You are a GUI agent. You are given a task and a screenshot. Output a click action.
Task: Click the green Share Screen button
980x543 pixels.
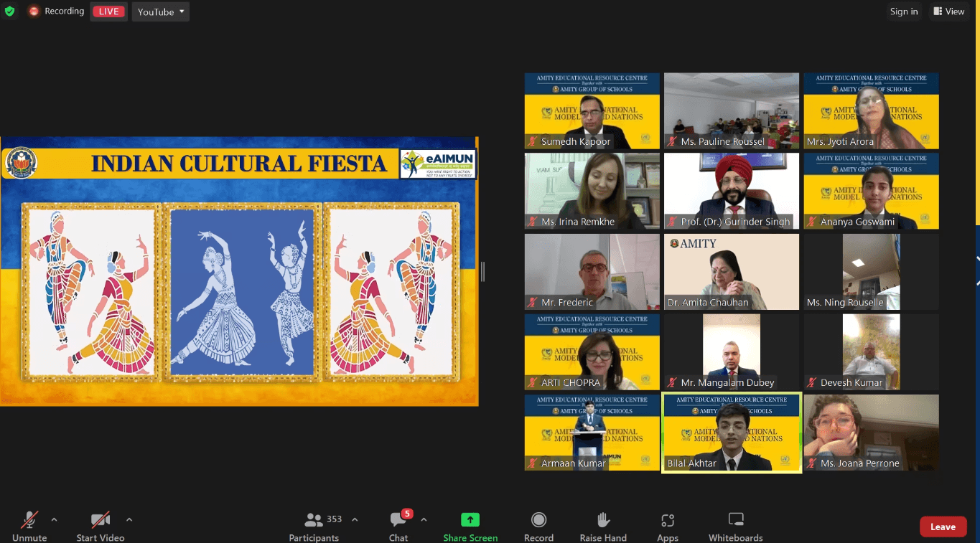pos(470,527)
